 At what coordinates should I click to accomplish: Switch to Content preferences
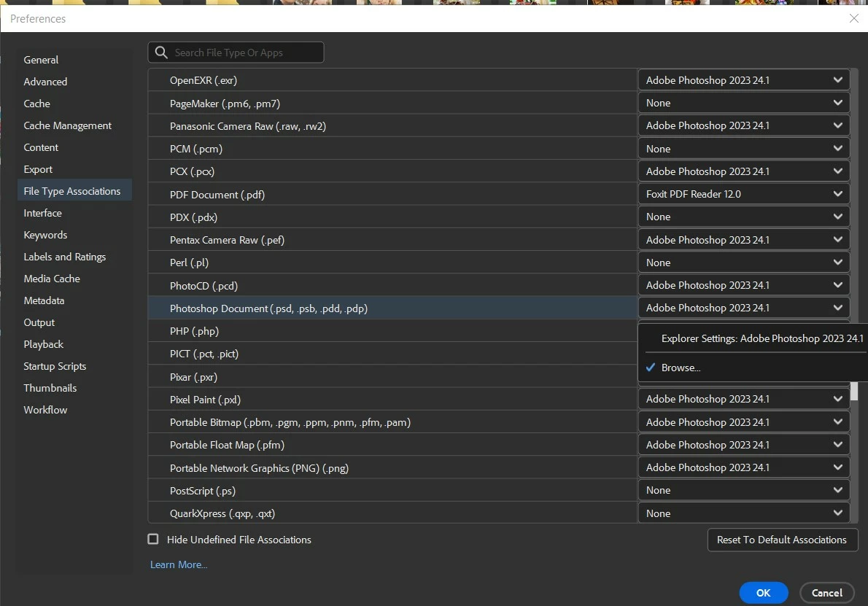(41, 147)
